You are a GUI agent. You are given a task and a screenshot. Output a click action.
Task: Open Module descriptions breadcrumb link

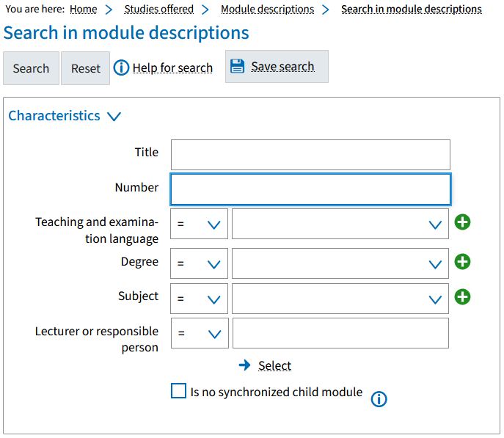click(x=268, y=9)
